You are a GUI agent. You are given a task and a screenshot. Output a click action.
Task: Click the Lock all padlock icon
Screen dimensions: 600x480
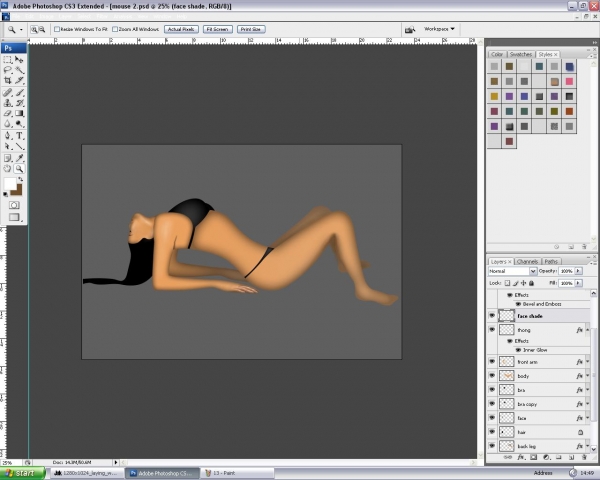(532, 283)
